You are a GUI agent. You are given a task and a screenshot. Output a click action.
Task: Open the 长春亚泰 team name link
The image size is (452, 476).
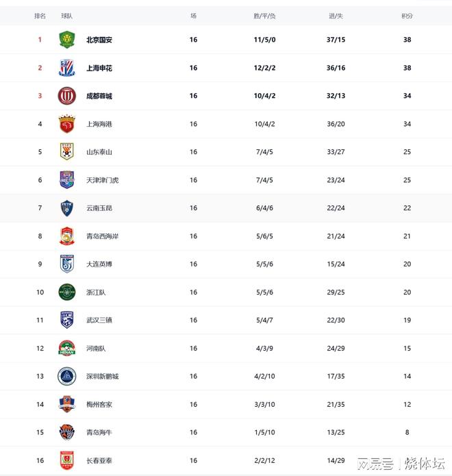tap(99, 461)
